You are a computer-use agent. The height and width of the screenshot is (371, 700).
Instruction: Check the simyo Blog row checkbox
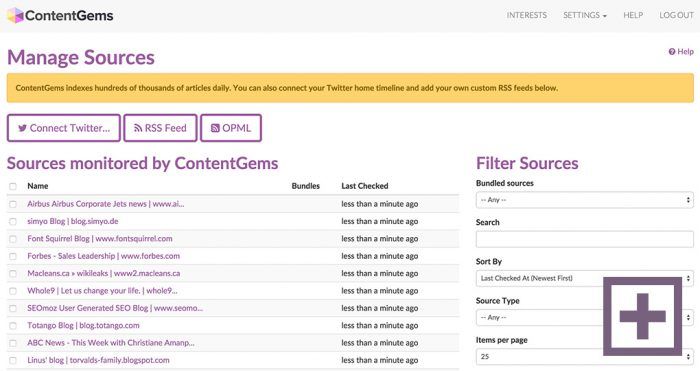[13, 221]
